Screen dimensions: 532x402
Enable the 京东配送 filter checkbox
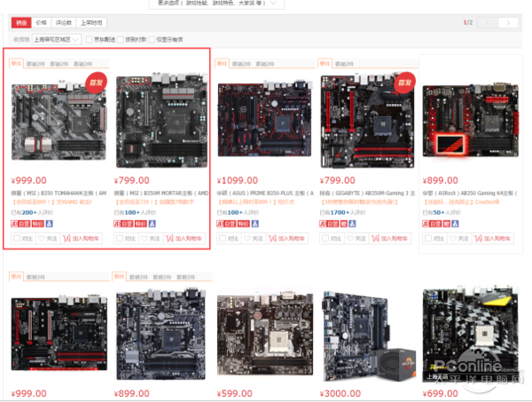coord(90,40)
